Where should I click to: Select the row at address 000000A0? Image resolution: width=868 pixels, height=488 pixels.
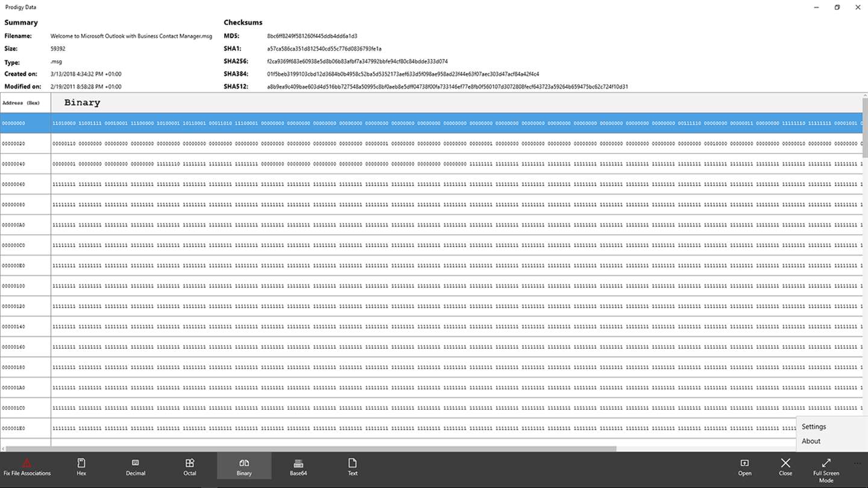431,225
